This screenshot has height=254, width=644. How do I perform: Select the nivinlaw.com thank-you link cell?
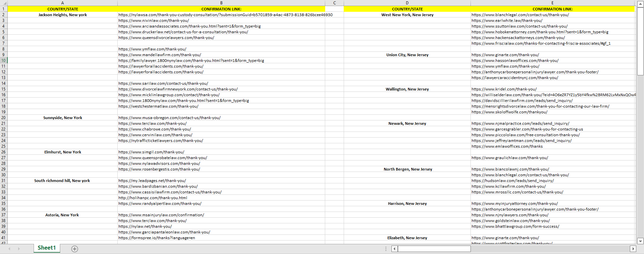[221, 21]
